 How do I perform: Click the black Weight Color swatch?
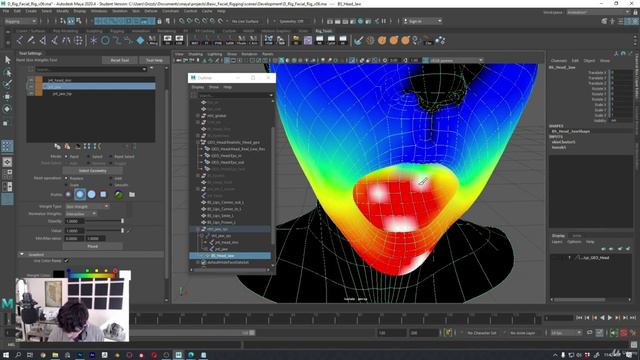pyautogui.click(x=58, y=274)
